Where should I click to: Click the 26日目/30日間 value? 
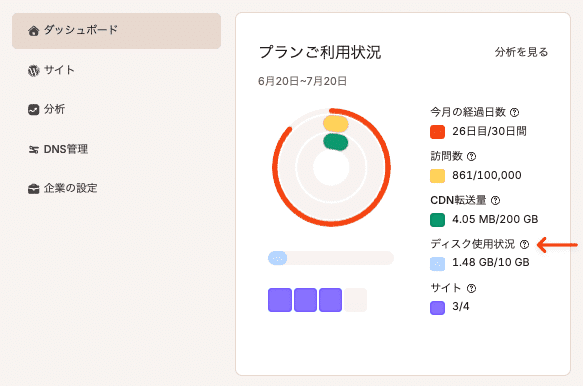[489, 131]
